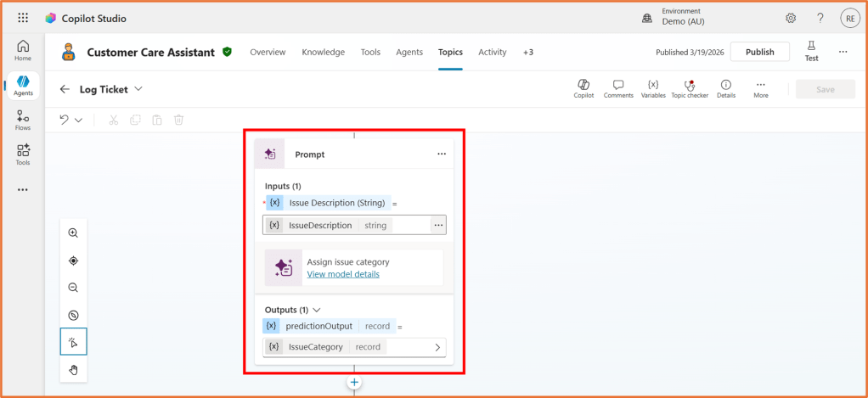Select the Topics tab

[450, 52]
